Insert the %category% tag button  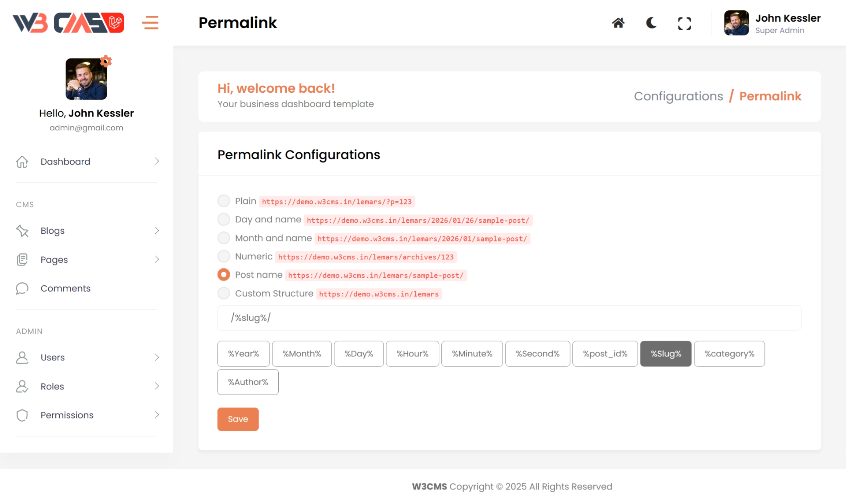(729, 354)
